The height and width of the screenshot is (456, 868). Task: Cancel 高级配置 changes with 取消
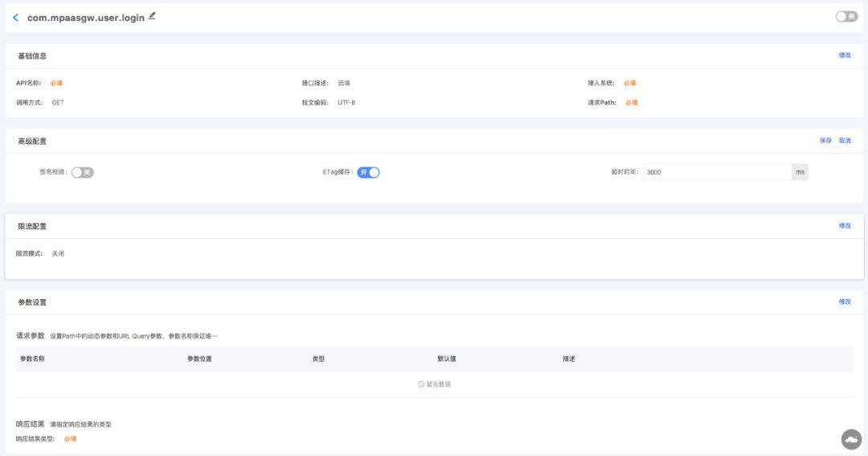point(845,141)
